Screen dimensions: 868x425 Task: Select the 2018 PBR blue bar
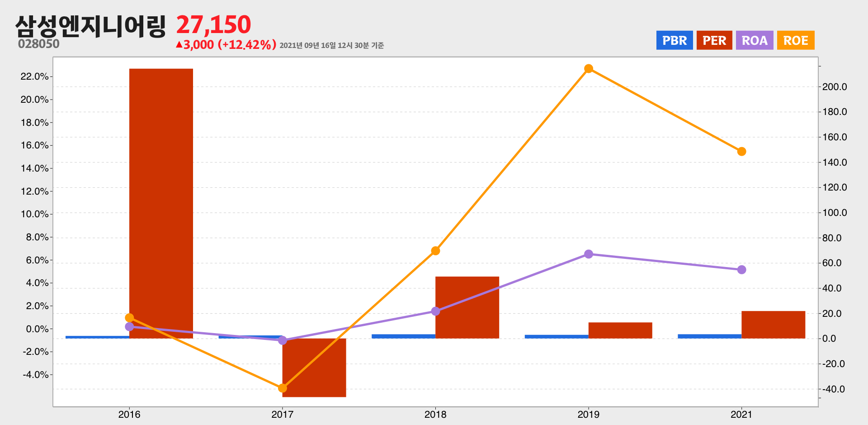(x=403, y=336)
